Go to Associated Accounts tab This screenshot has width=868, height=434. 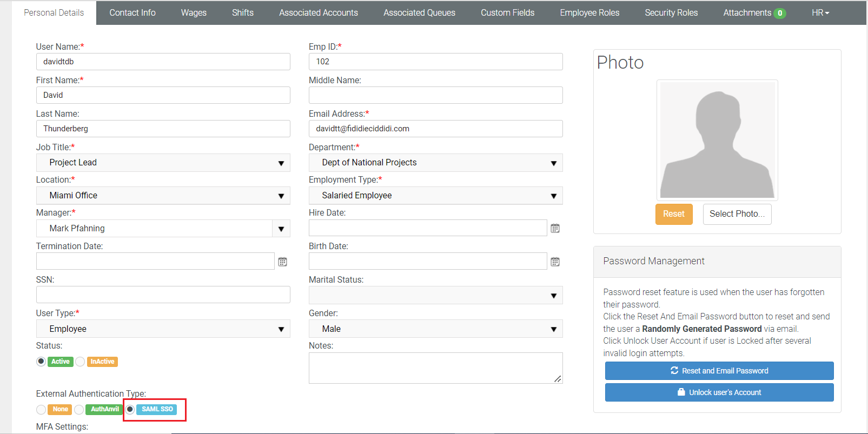(319, 13)
